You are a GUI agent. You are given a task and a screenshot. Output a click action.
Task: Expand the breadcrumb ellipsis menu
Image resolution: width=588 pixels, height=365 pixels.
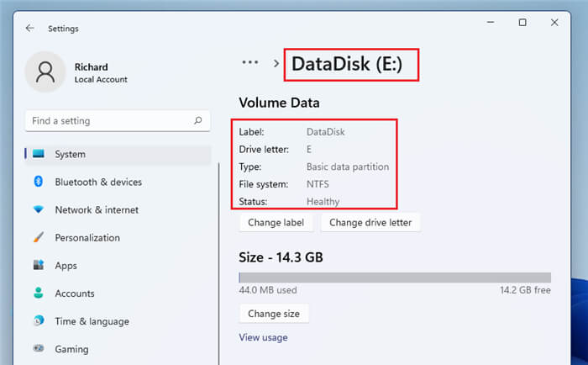249,62
